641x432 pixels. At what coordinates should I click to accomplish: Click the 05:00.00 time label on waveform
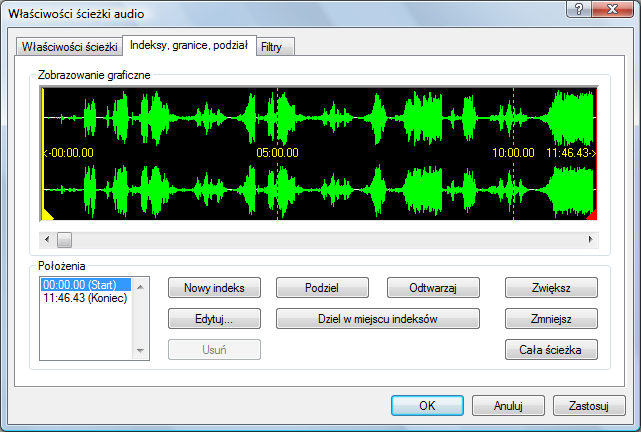point(277,153)
